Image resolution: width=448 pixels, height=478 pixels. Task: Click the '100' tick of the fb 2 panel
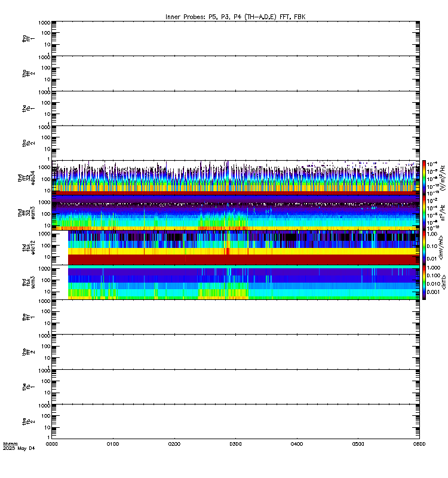pos(46,416)
